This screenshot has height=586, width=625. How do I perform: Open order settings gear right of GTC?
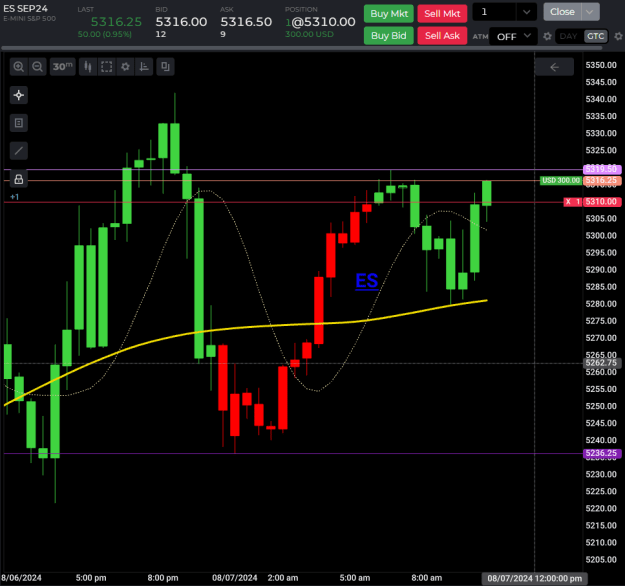618,36
